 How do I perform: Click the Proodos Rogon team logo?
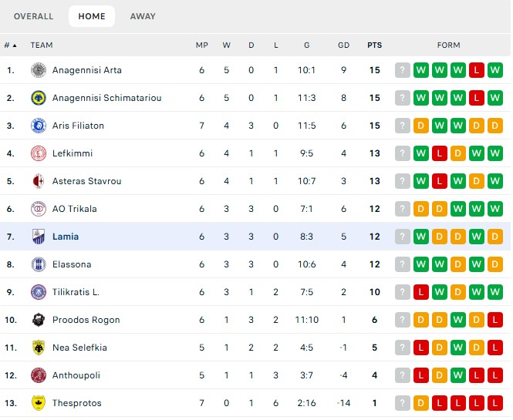[x=38, y=320]
